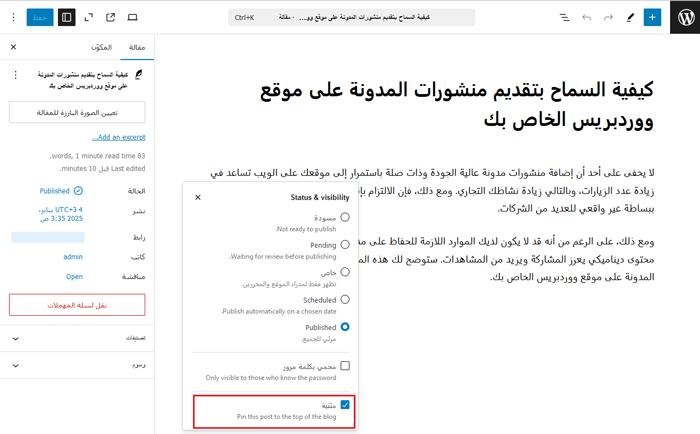Image resolution: width=700 pixels, height=434 pixels.
Task: Select the Pending radio option
Action: pyautogui.click(x=345, y=245)
